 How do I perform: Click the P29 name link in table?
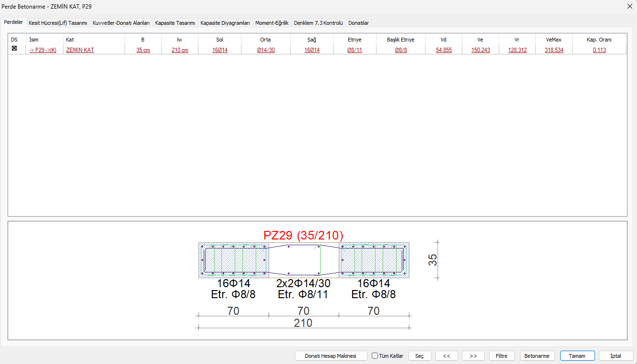coord(43,50)
